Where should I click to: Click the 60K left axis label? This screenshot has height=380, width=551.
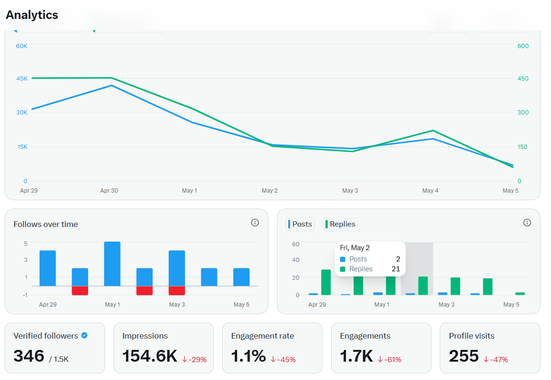21,46
